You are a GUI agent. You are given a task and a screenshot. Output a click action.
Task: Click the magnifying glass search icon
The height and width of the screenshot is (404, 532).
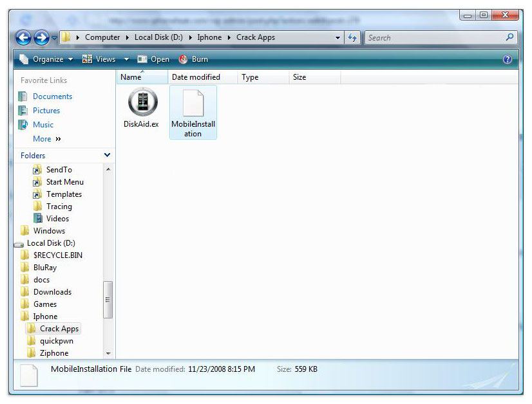pyautogui.click(x=509, y=37)
